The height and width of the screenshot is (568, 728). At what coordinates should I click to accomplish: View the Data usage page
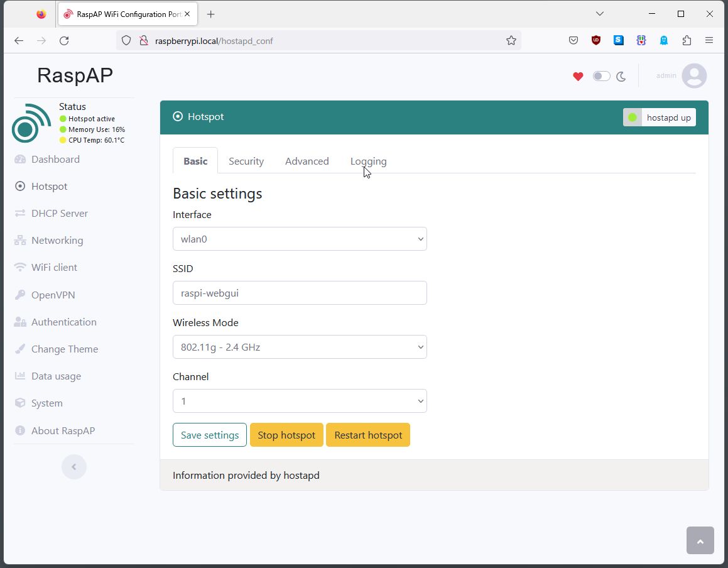coord(56,376)
